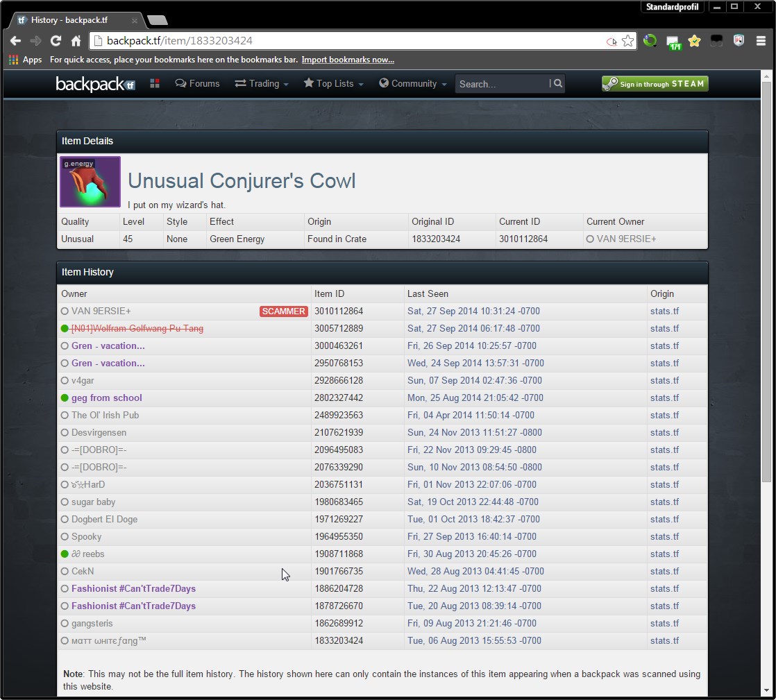Open the colored grid icon beside the logo
This screenshot has height=700, width=776.
[x=154, y=84]
